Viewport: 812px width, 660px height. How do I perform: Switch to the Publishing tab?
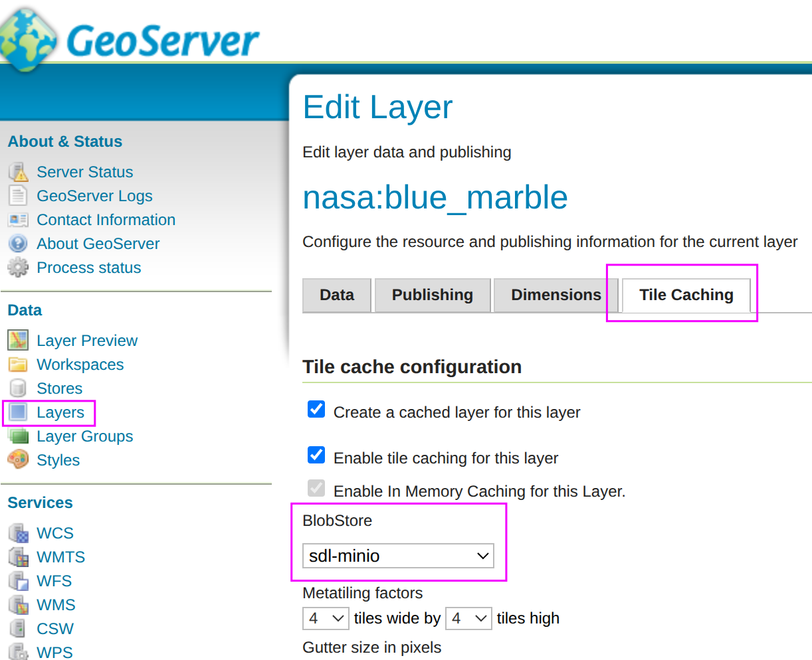click(433, 295)
